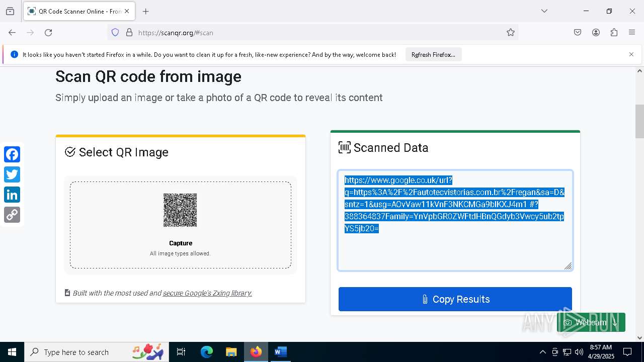Viewport: 644px width, 362px height.
Task: Launch Microsoft Edge from taskbar
Action: coord(207,352)
